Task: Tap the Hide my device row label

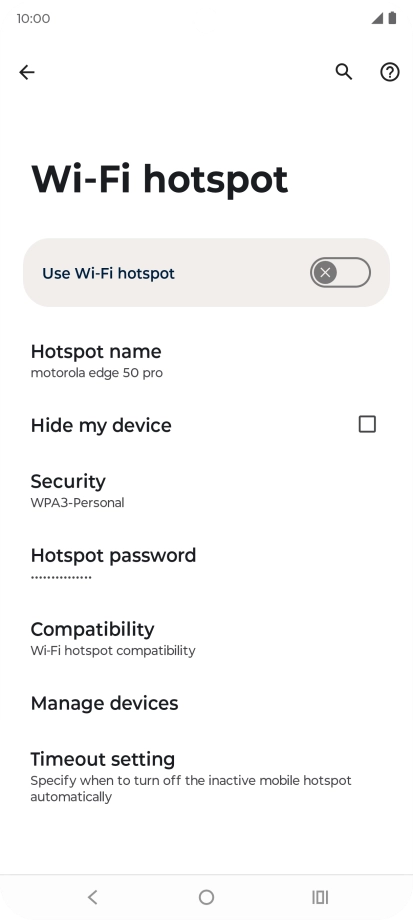Action: (x=101, y=425)
